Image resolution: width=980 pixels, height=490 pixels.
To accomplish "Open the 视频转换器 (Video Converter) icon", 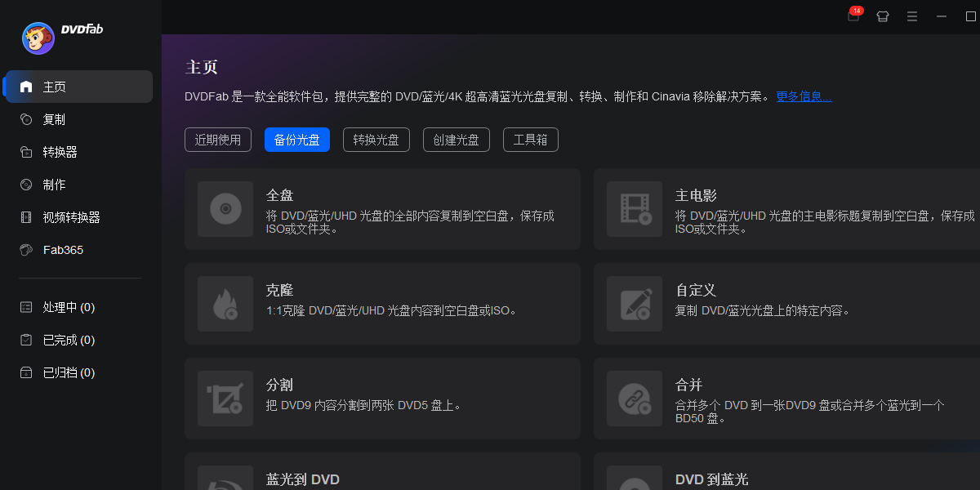I will tap(25, 217).
